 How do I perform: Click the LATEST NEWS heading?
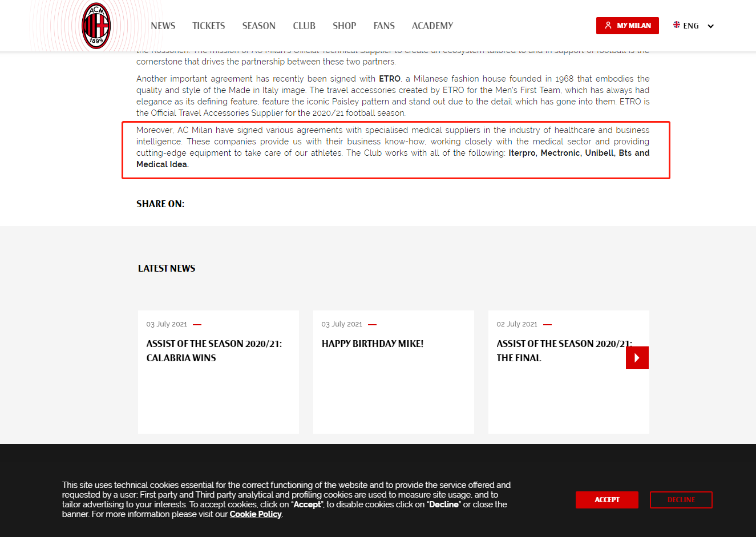coord(167,268)
